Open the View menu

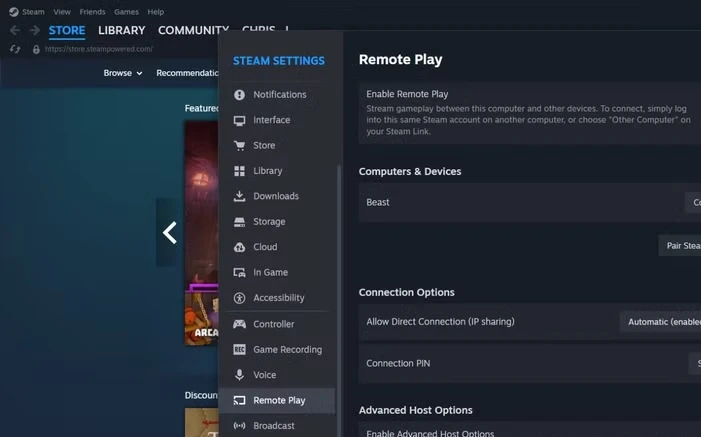(x=62, y=12)
